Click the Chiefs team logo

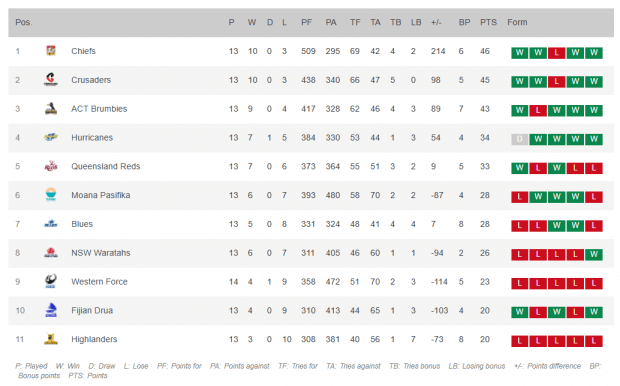point(51,51)
